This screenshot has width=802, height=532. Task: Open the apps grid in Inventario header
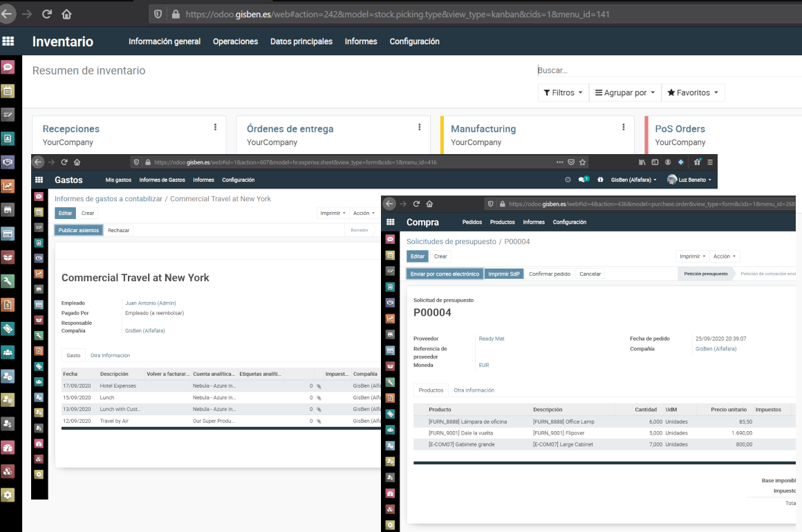coord(8,41)
